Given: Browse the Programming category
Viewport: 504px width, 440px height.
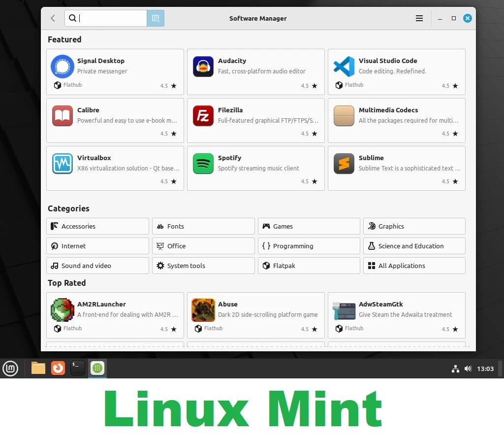Looking at the screenshot, I should [309, 246].
